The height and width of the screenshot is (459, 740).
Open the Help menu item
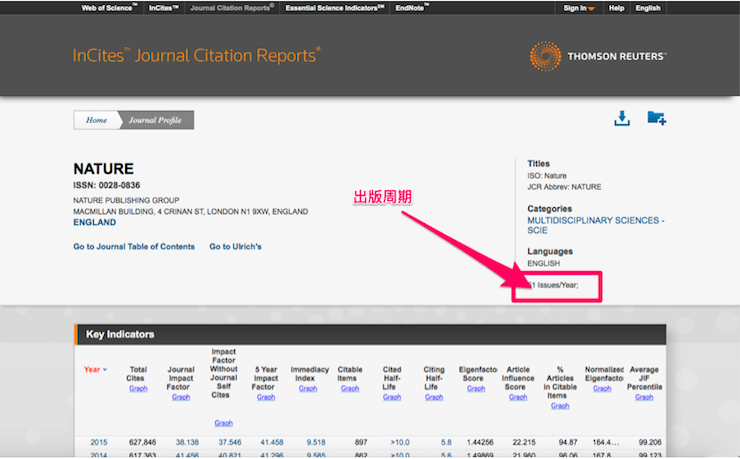coord(616,8)
